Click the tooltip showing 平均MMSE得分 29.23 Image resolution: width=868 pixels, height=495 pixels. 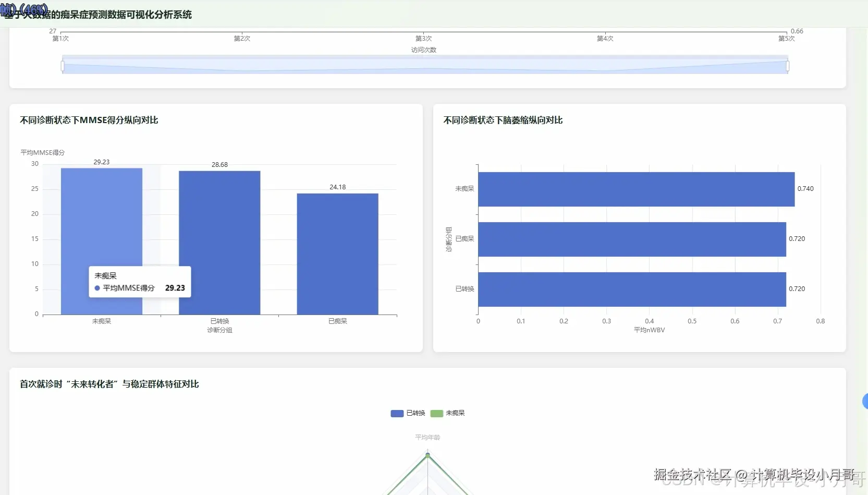pos(140,282)
